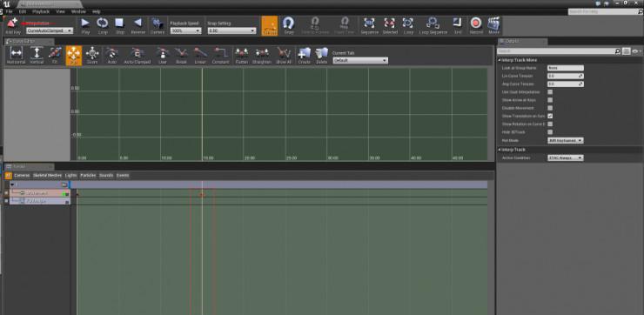Start recording with the Record button
644x315 pixels.
point(476,23)
